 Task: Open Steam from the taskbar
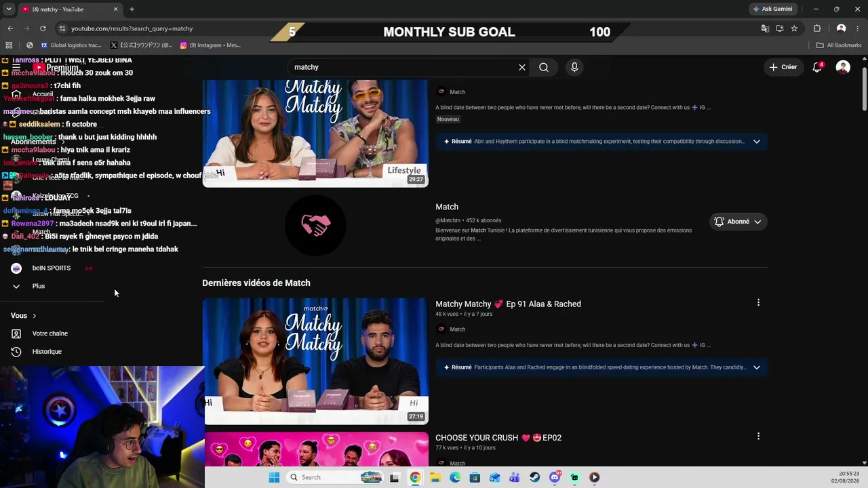tap(534, 477)
